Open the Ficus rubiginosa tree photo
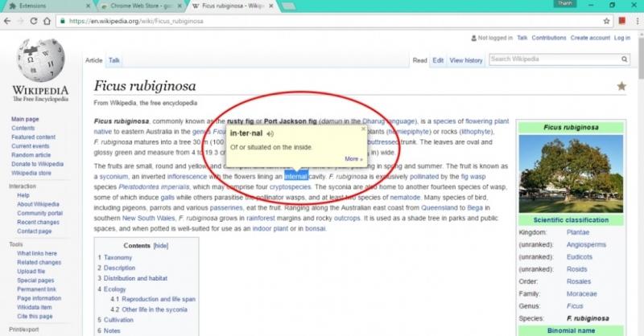 pos(571,174)
